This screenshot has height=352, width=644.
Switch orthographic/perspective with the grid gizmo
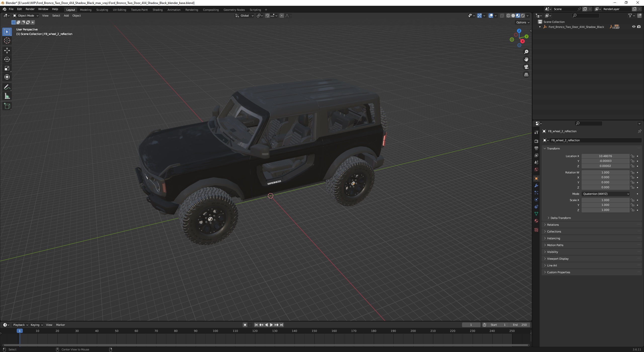(x=526, y=75)
